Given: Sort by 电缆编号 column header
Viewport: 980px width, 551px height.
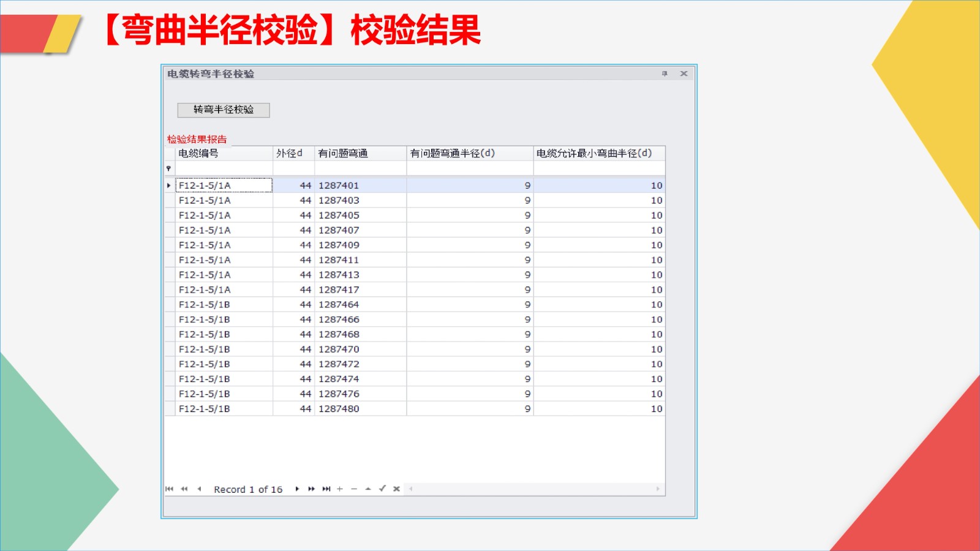Looking at the screenshot, I should click(x=224, y=153).
